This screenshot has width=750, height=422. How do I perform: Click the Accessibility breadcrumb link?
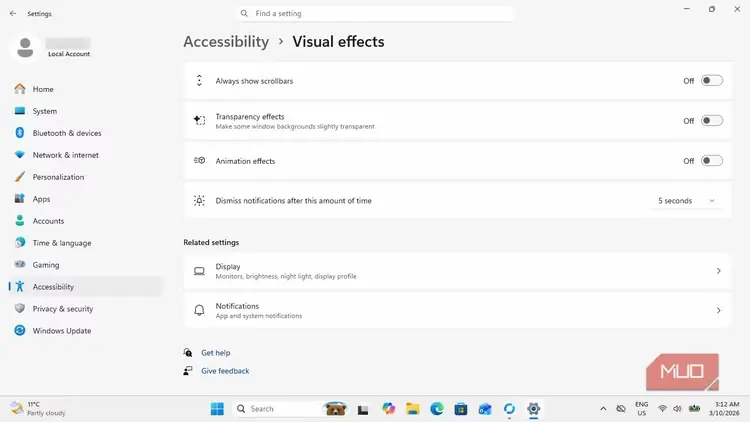(x=226, y=42)
